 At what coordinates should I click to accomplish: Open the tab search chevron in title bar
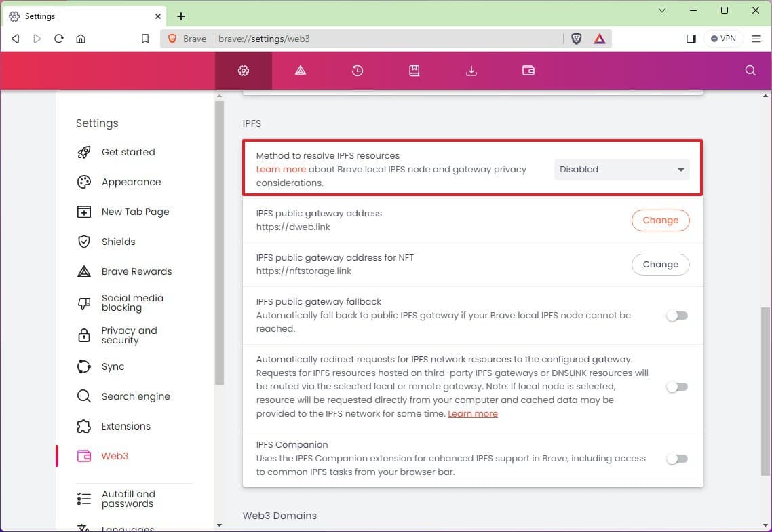[x=662, y=11]
